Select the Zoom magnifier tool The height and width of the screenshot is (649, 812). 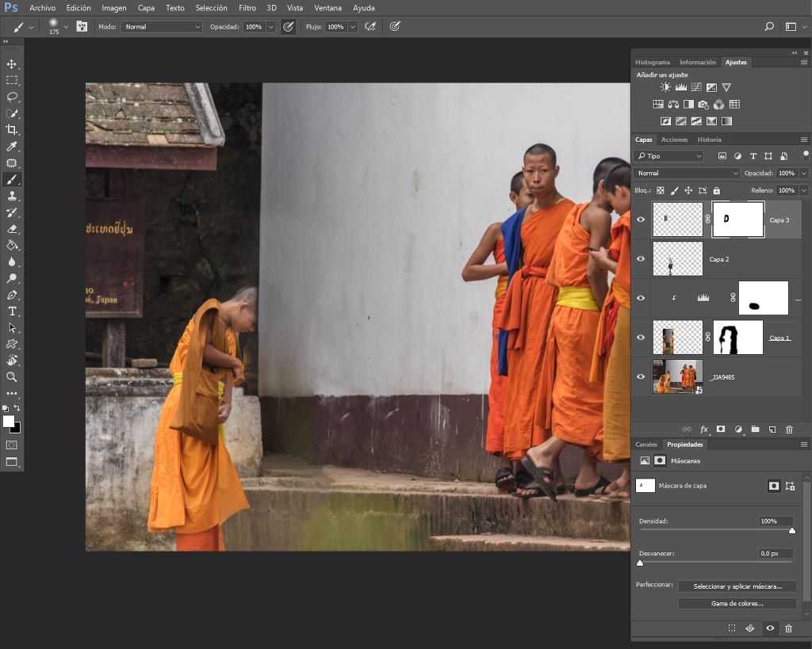[x=11, y=376]
